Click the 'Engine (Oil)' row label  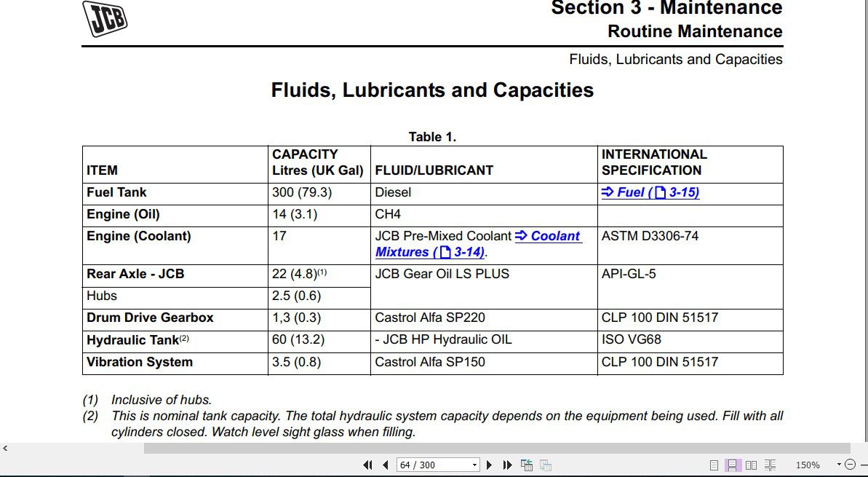[123, 215]
